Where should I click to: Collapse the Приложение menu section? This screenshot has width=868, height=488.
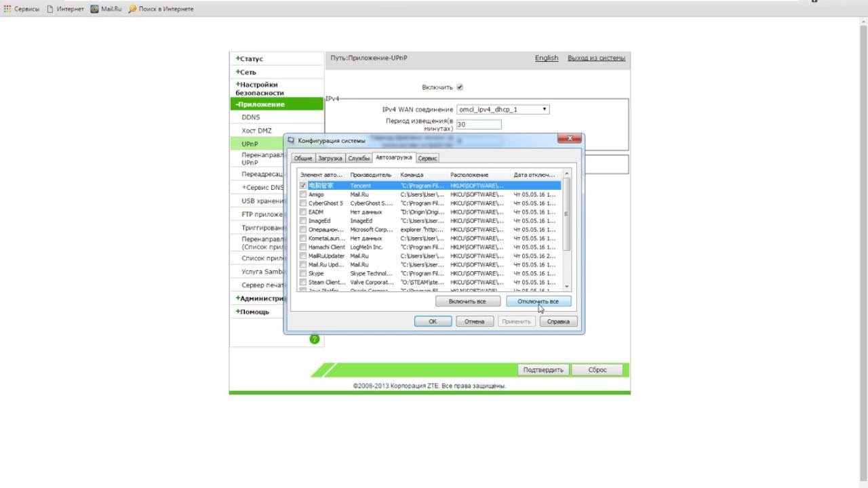tap(277, 104)
